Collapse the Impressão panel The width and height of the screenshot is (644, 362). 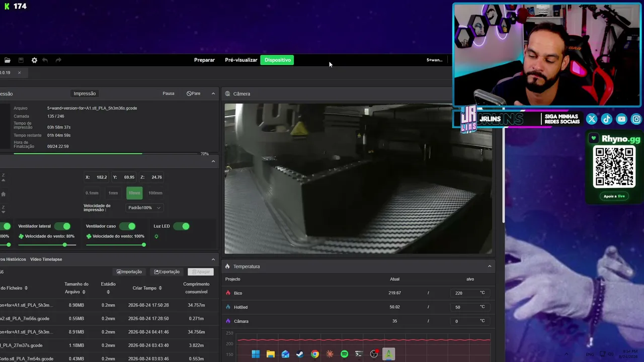pyautogui.click(x=213, y=94)
